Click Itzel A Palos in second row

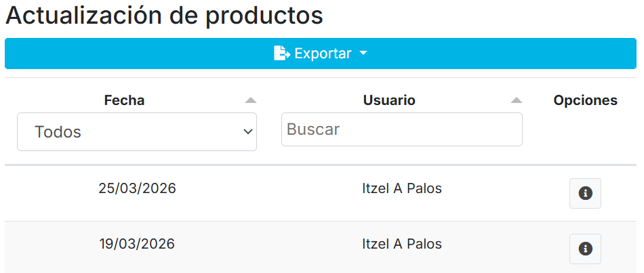tap(402, 244)
